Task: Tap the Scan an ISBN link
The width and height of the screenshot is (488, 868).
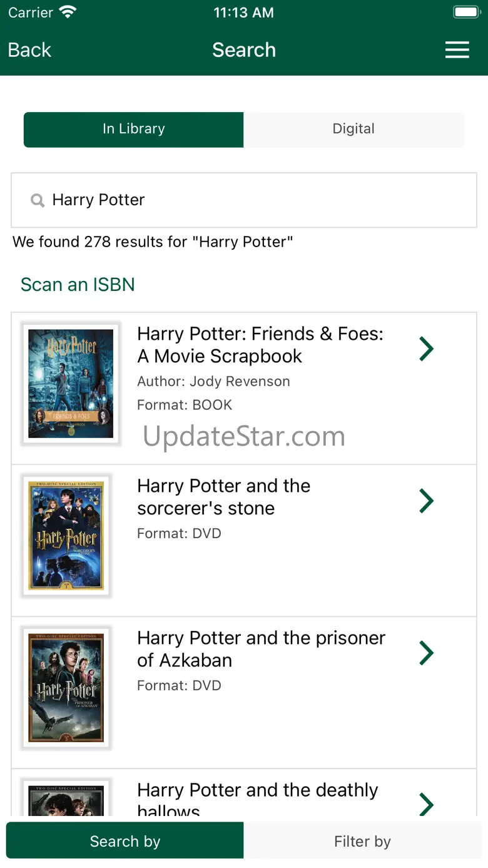Action: tap(78, 285)
